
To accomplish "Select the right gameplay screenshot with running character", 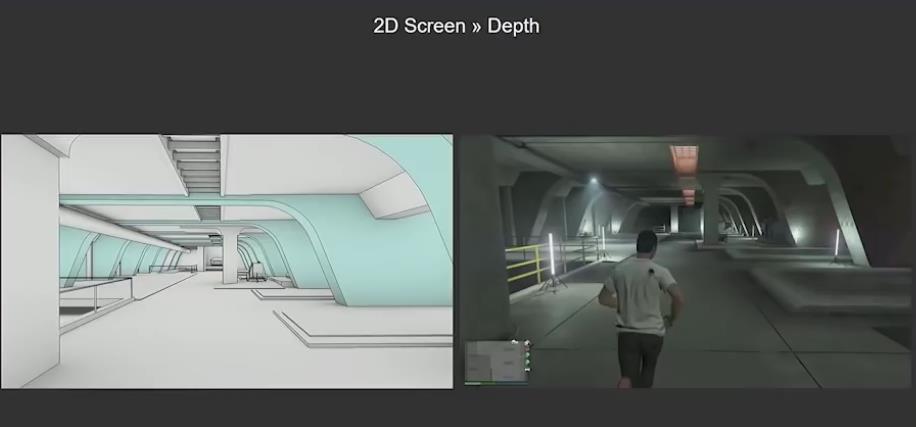I will pos(688,262).
